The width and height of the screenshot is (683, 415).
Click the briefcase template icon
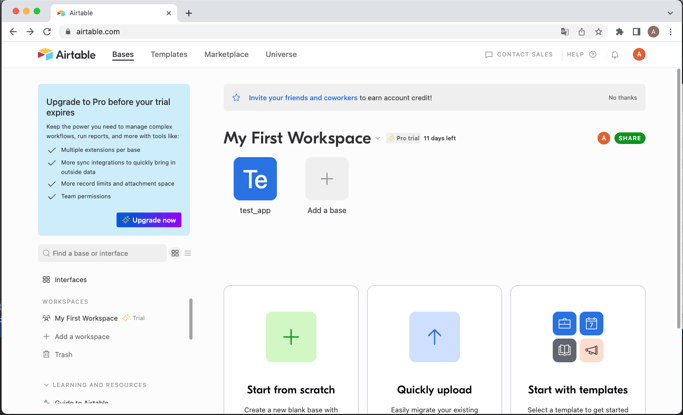point(564,324)
